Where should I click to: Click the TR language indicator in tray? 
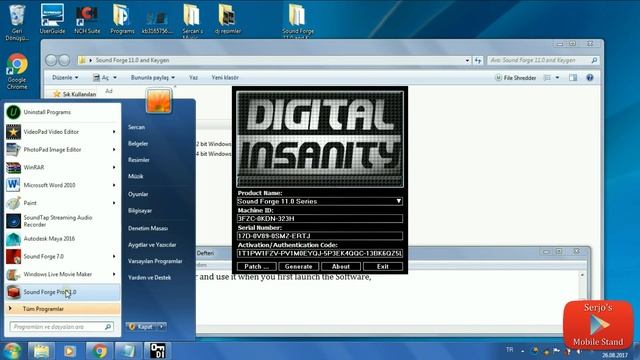[x=509, y=350]
